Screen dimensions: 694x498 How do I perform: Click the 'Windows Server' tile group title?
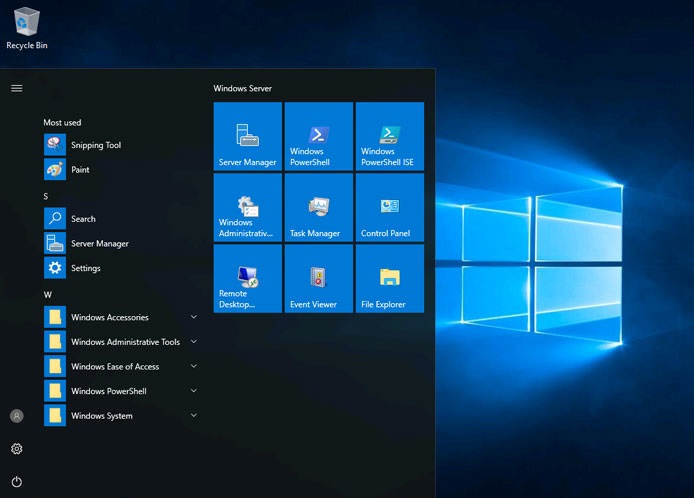coord(243,88)
